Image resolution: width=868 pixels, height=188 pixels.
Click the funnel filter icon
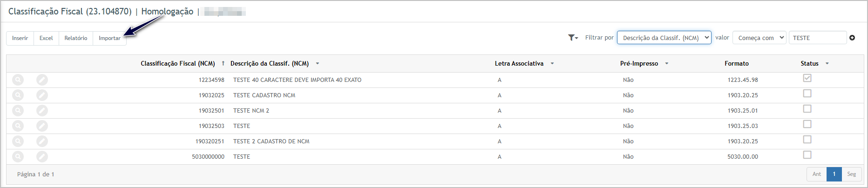coord(573,38)
